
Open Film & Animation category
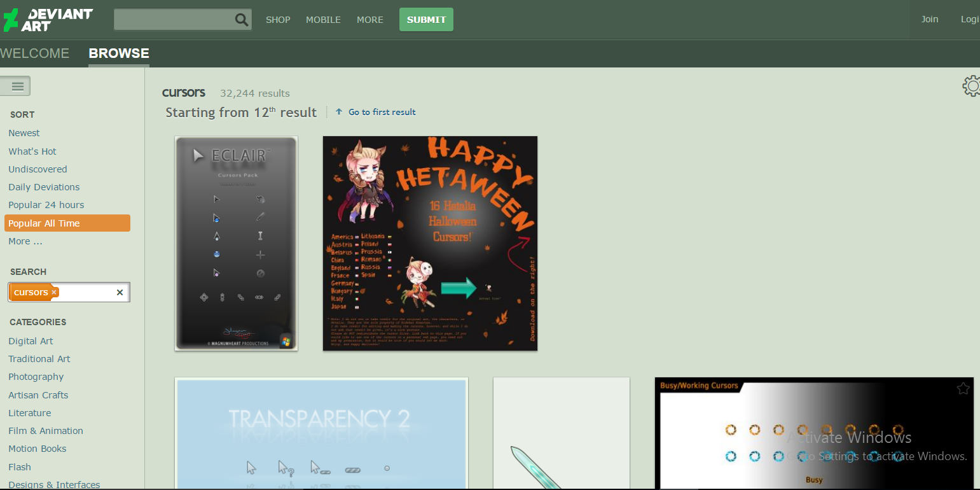(46, 431)
